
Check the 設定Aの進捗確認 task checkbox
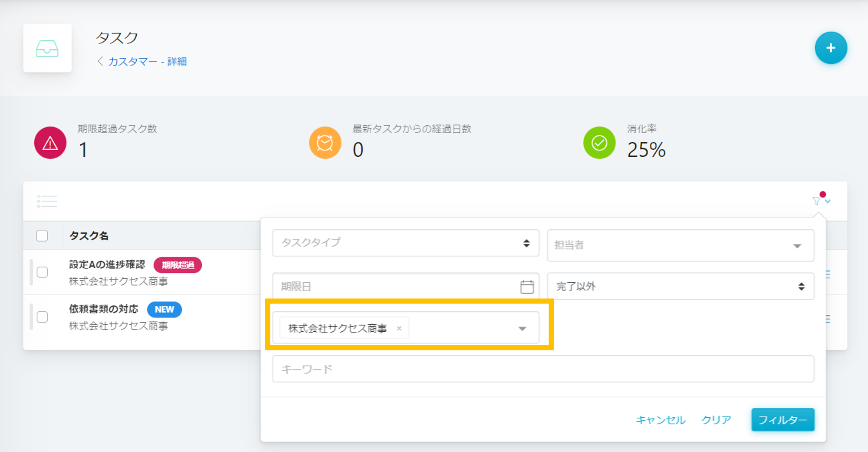(42, 272)
